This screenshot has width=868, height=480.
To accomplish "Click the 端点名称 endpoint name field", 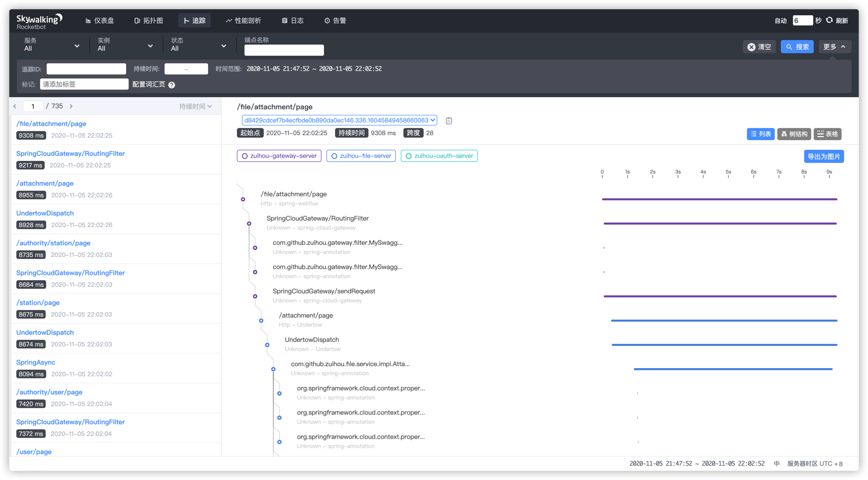I will coord(284,50).
